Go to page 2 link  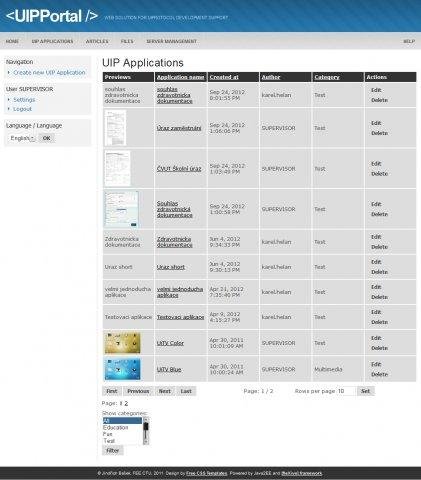coord(126,403)
